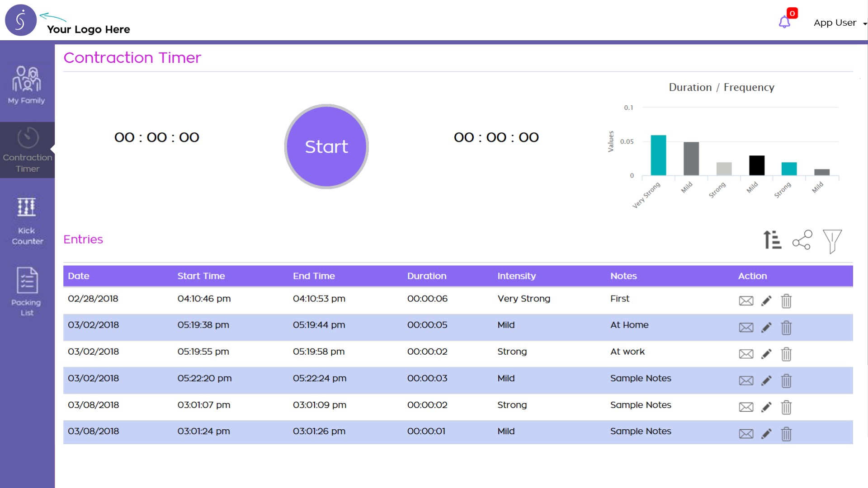Click the logo in the top left
Viewport: 868px width, 488px height.
tap(21, 20)
